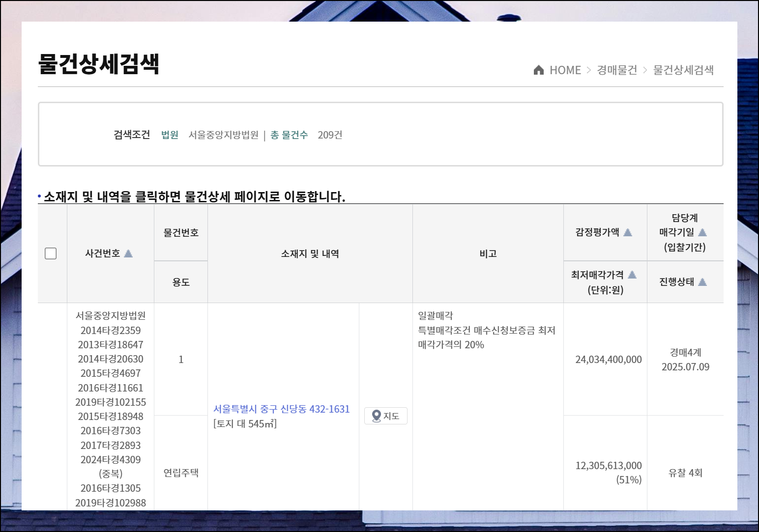Select case number 2013타경18647
759x532 pixels.
[111, 345]
